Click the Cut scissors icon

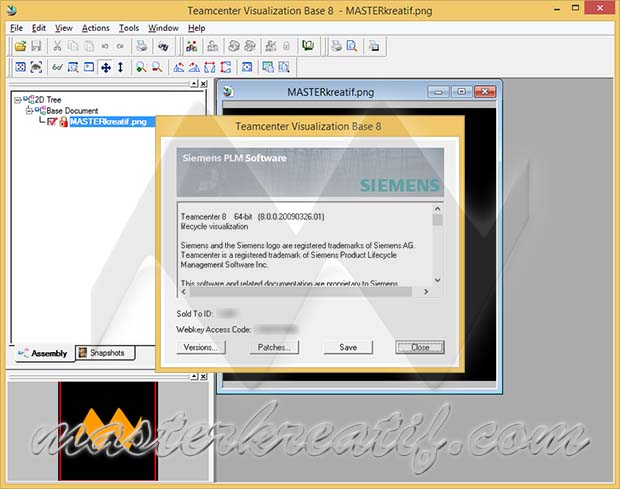pyautogui.click(x=58, y=47)
